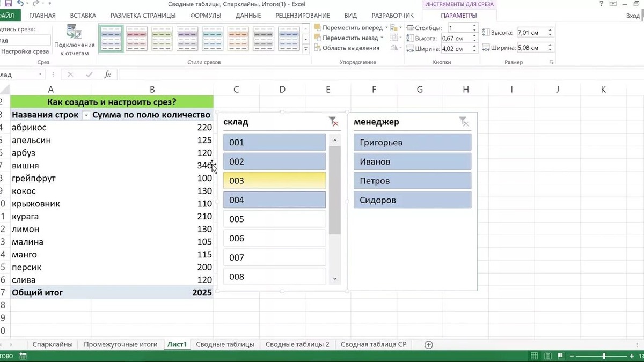644x362 pixels.
Task: Open the Размер group dialog launcher
Action: click(x=552, y=63)
